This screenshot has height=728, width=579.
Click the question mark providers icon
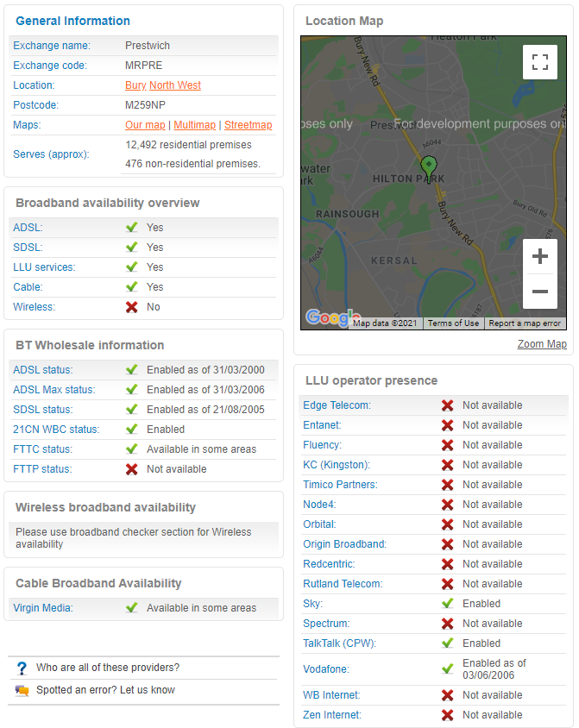[x=22, y=668]
